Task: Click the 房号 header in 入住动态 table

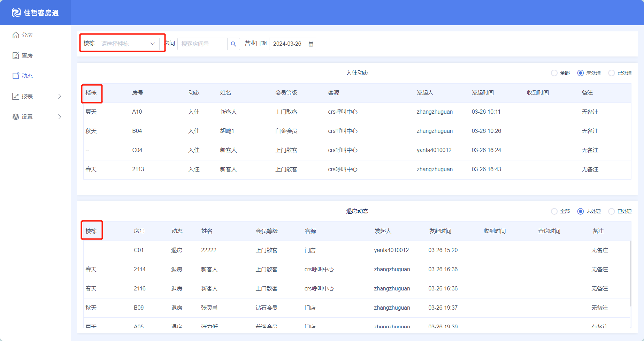Action: (x=138, y=93)
